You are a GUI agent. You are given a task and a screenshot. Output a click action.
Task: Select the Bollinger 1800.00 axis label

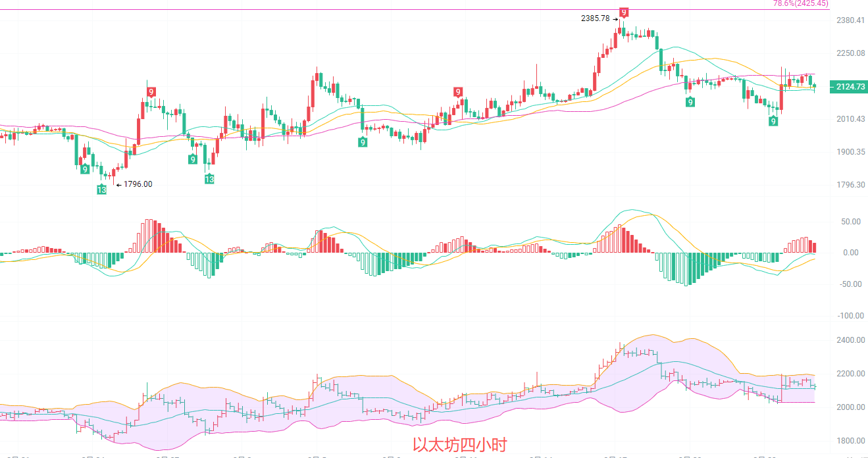point(850,441)
